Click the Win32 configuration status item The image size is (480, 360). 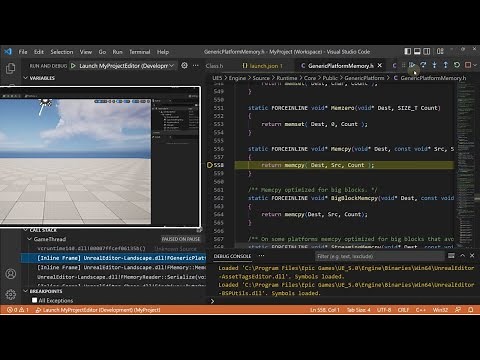(x=440, y=310)
